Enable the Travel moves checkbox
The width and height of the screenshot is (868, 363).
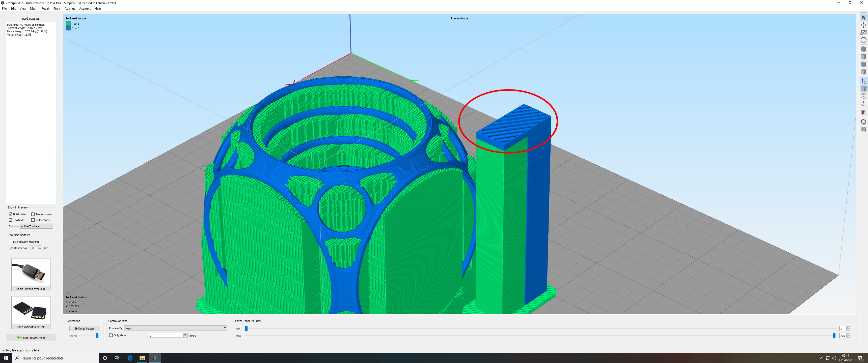[33, 214]
